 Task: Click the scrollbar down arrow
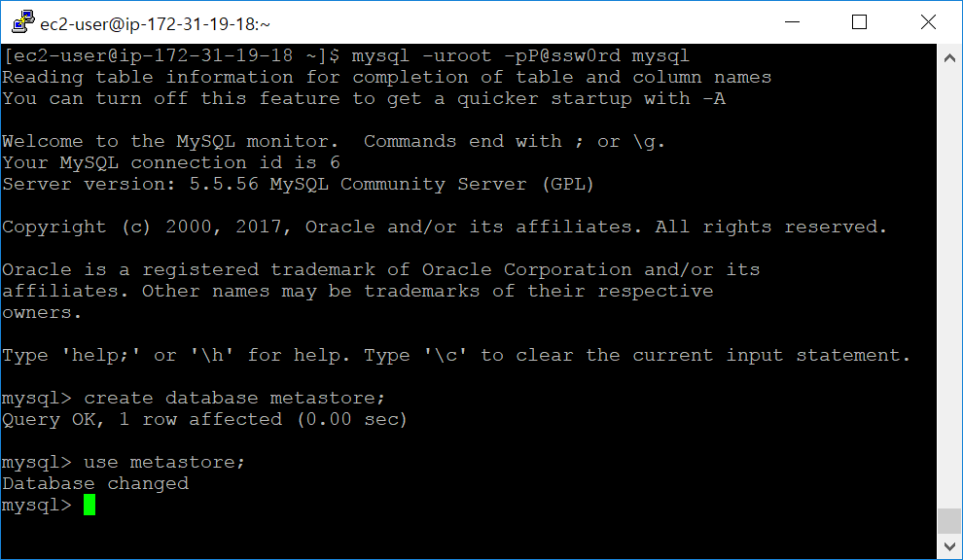pos(949,545)
